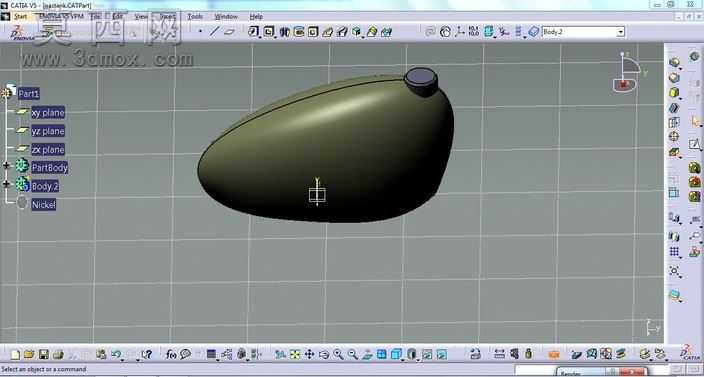Activate the What's This help cursor
This screenshot has width=704, height=377.
coord(147,355)
